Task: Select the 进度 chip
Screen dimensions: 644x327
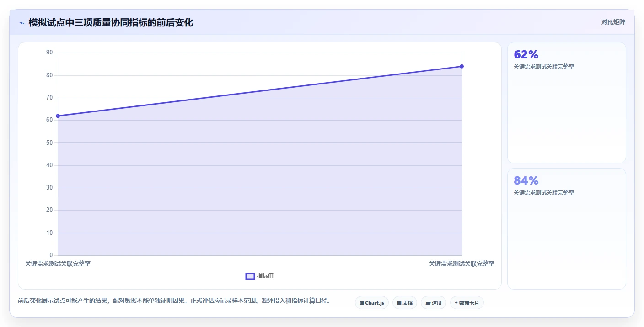Action: click(434, 303)
